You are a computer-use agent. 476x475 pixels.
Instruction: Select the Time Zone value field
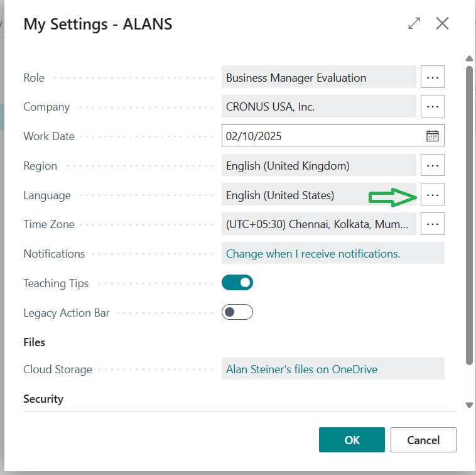pyautogui.click(x=318, y=224)
